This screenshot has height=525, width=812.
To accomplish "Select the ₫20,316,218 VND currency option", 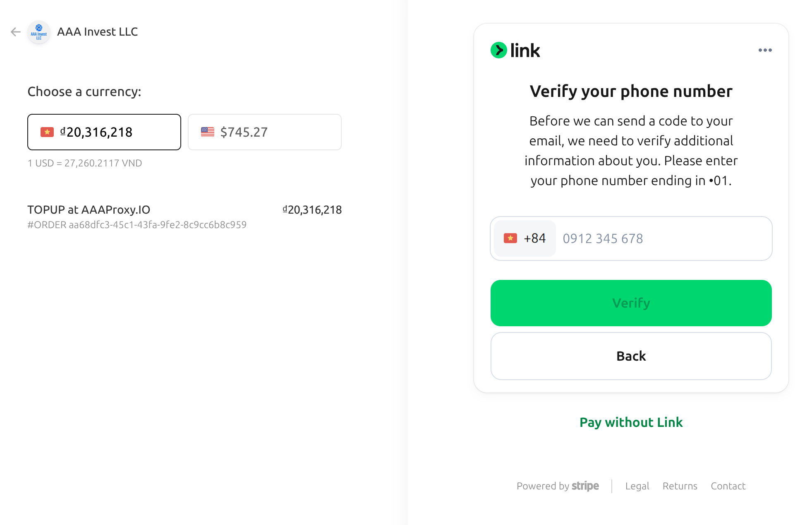I will coord(104,132).
